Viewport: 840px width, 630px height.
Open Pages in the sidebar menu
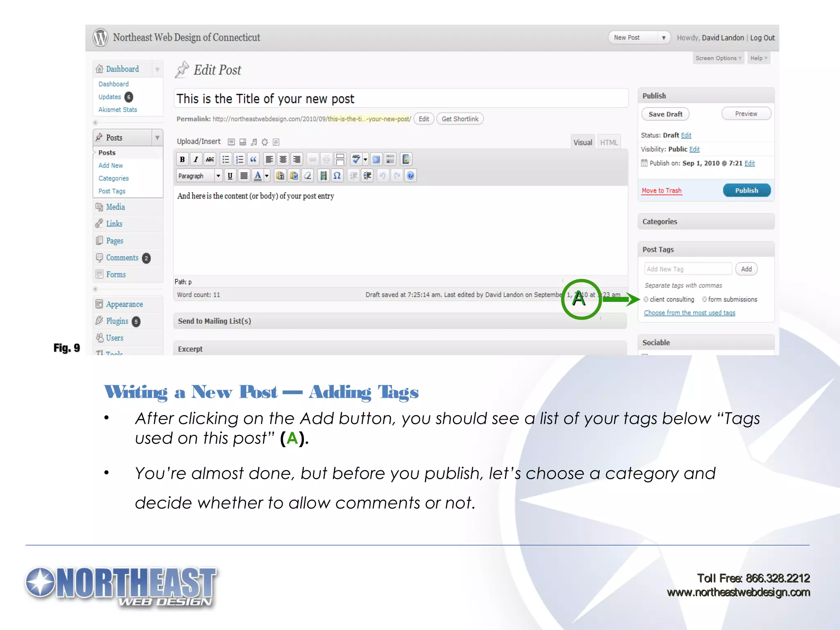115,241
